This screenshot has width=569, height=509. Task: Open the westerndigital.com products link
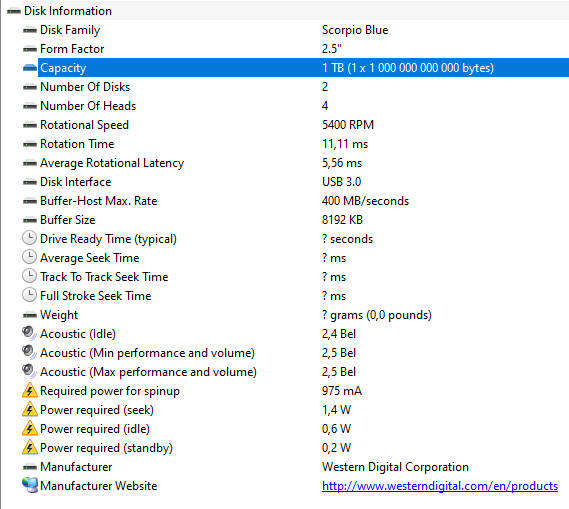(x=440, y=486)
